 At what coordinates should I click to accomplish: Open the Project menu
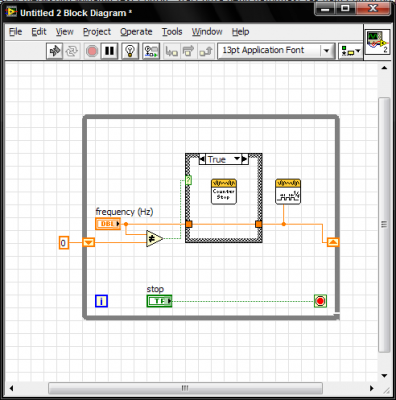pos(97,32)
